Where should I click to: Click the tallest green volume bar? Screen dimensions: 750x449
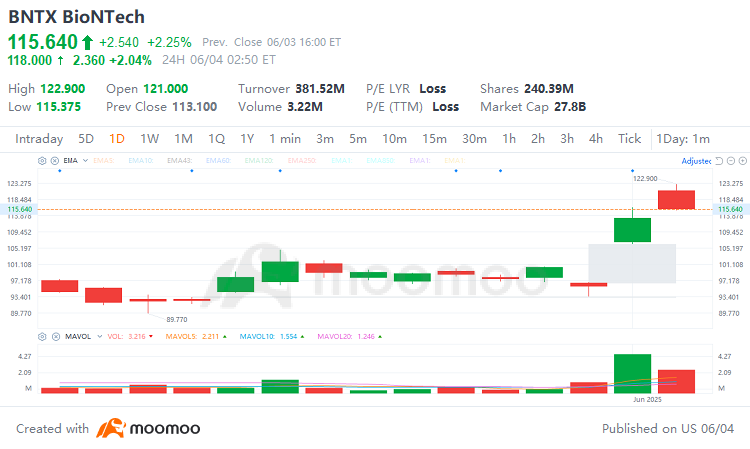[x=632, y=373]
